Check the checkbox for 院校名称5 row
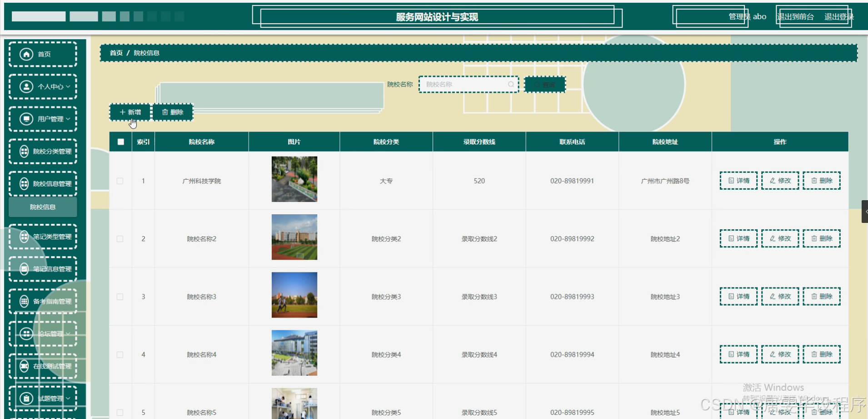 point(120,412)
